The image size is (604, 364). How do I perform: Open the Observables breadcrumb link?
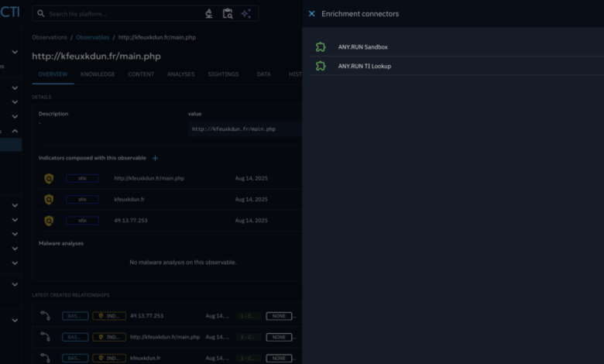pos(92,37)
